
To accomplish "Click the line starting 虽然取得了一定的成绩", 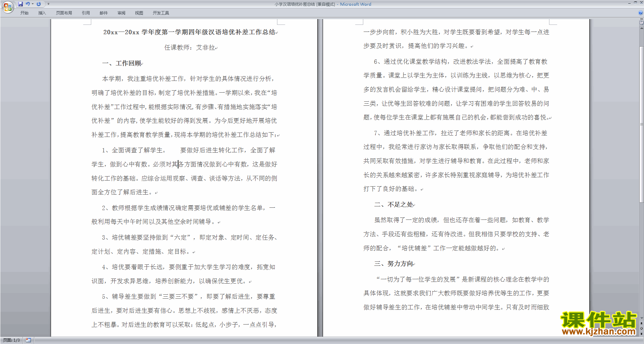I will (462, 220).
